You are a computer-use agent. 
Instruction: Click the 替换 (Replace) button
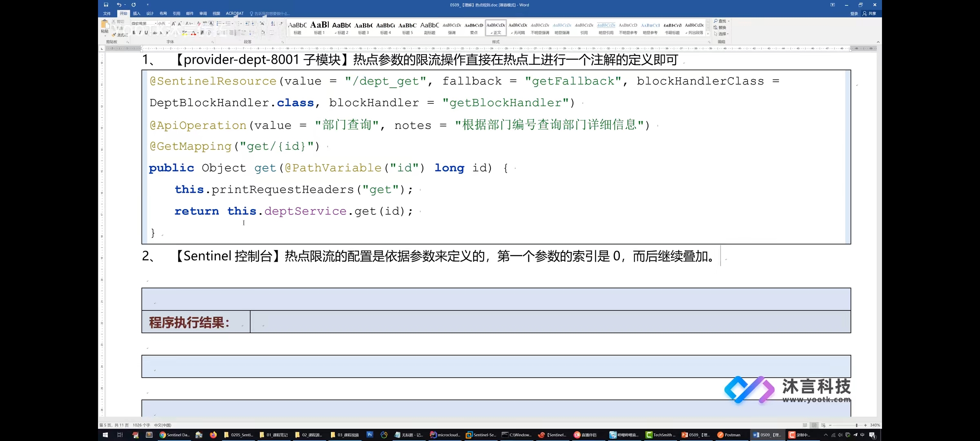720,27
